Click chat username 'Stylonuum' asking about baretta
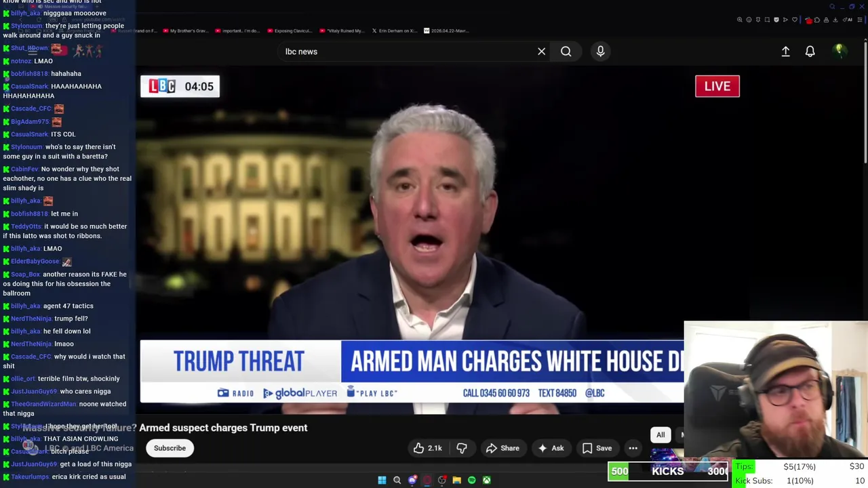This screenshot has width=868, height=488. coord(26,147)
